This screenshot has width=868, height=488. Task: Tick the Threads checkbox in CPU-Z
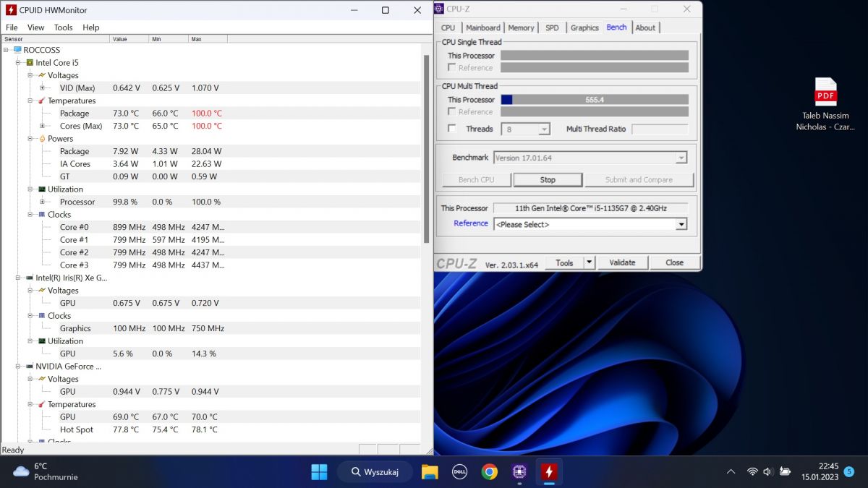(x=452, y=129)
